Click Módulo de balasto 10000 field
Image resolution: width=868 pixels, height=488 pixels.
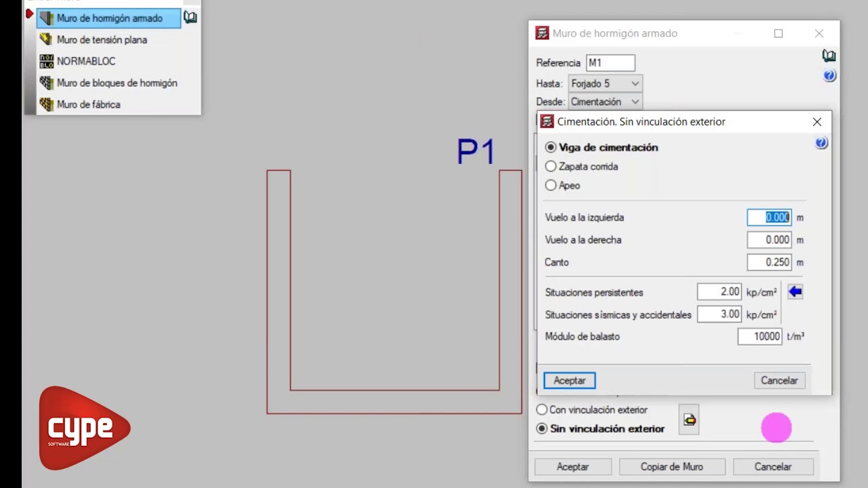[x=760, y=336]
